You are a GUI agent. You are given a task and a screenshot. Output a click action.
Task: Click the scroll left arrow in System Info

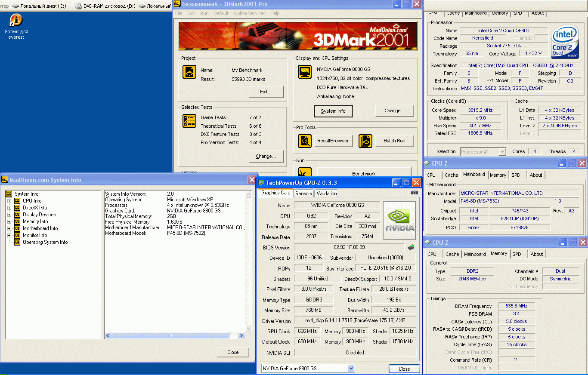point(108,336)
